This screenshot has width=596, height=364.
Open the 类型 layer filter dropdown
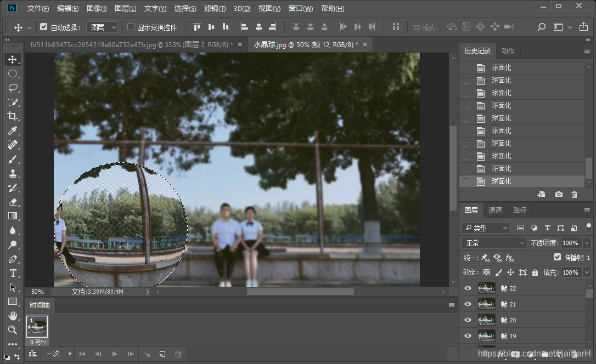(x=485, y=228)
